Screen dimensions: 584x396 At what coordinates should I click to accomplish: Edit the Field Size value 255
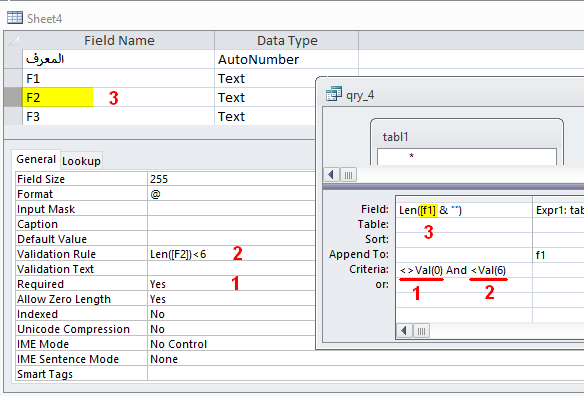pyautogui.click(x=231, y=179)
